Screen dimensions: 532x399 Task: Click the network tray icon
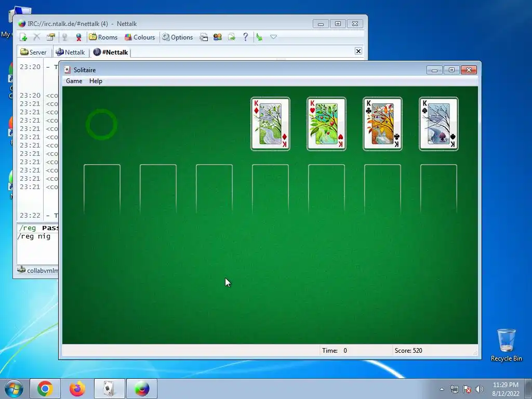pos(454,389)
